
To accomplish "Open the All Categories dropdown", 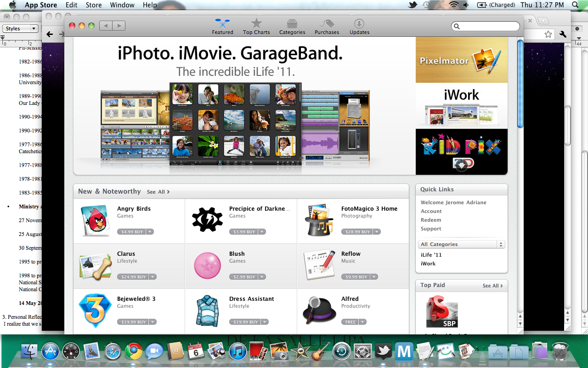I will 462,244.
